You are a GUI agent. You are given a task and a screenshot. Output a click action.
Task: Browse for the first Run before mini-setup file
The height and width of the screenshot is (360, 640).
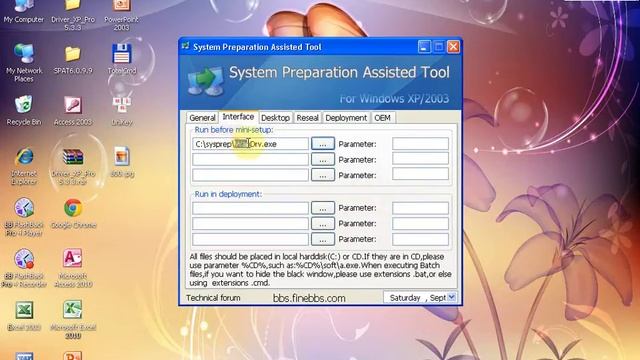[x=322, y=144]
